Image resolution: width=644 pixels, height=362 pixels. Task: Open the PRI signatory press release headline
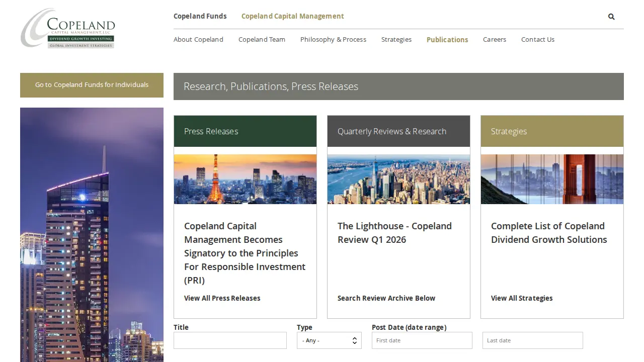pos(245,253)
